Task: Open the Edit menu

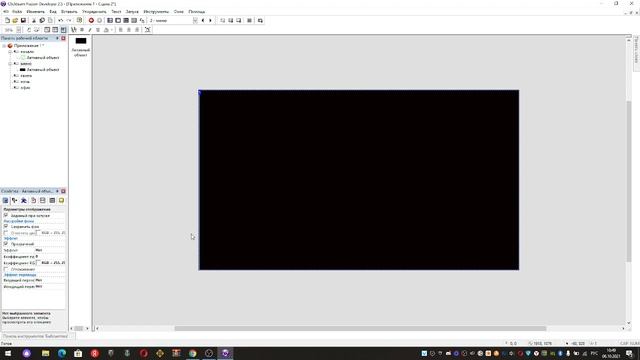Action: [x=35, y=12]
